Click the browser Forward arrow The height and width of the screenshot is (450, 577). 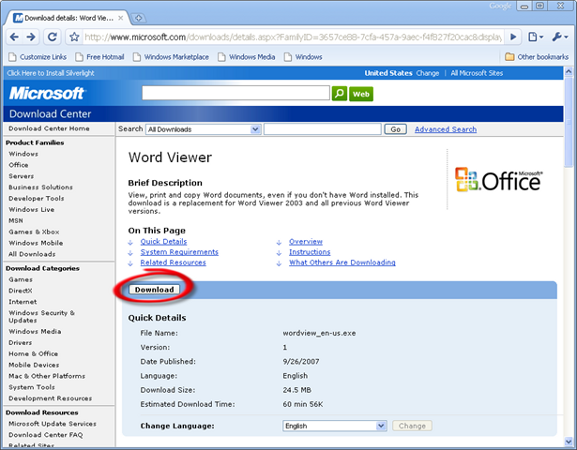[31, 37]
